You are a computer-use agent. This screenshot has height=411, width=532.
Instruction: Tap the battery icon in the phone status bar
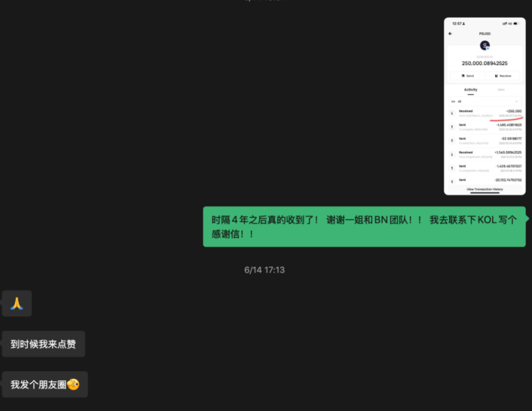[516, 23]
